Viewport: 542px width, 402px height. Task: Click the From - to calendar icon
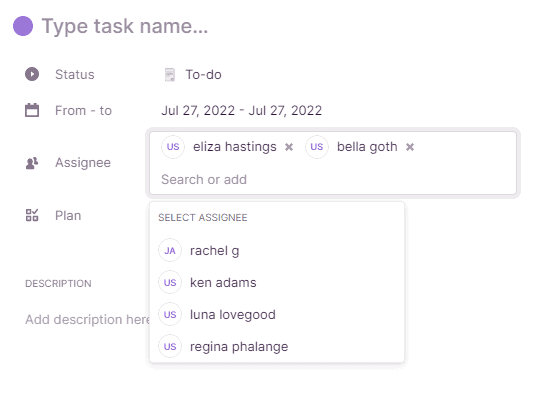(x=32, y=110)
